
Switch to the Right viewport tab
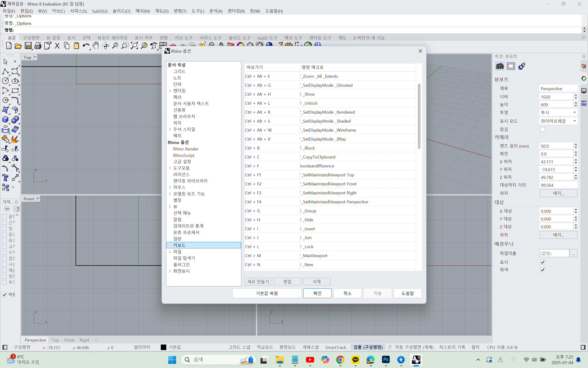pyautogui.click(x=84, y=340)
